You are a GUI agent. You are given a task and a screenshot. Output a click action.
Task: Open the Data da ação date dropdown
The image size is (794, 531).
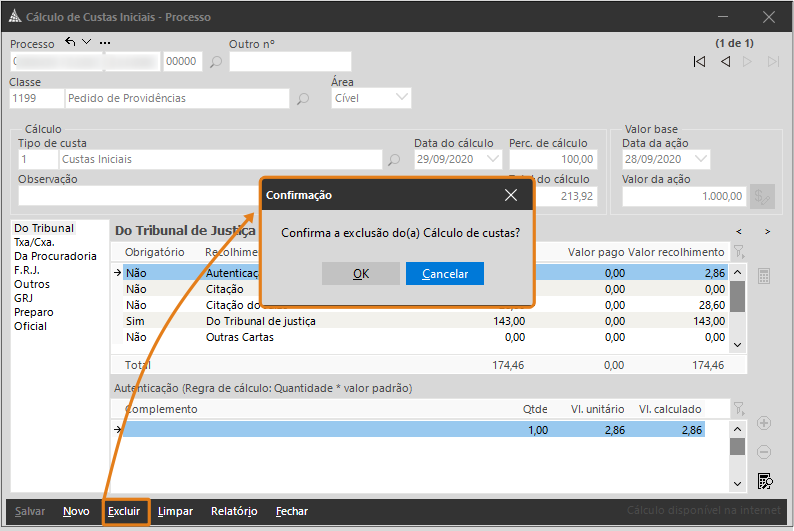click(x=700, y=159)
